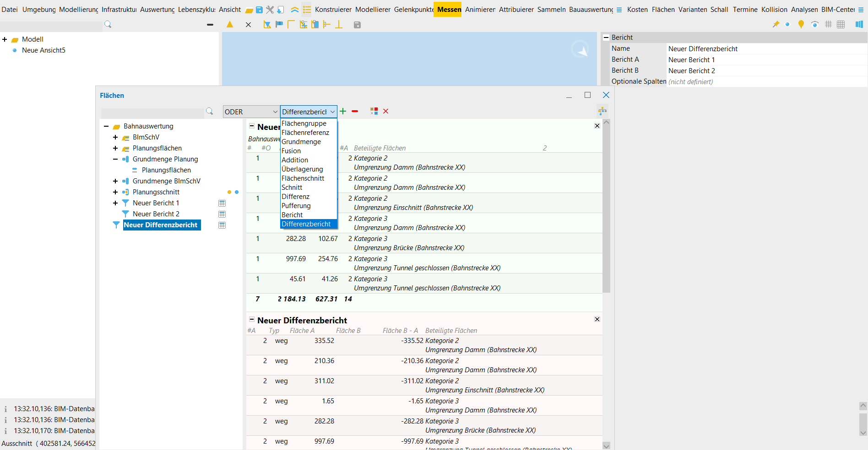The width and height of the screenshot is (868, 450).
Task: Click the blue save disk icon
Action: coord(259,10)
